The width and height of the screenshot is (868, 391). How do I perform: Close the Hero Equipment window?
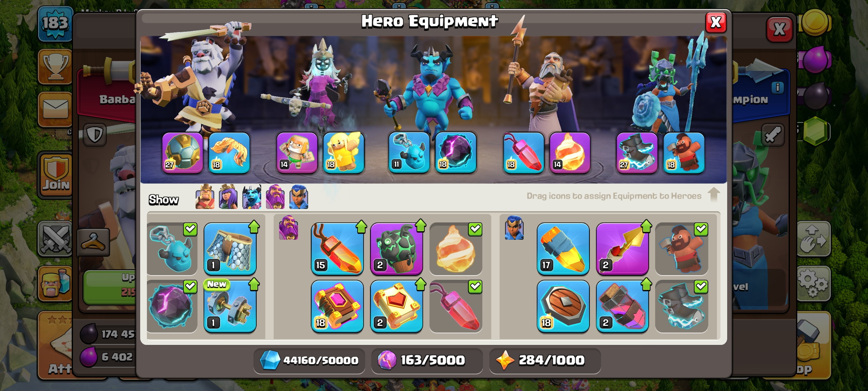[x=716, y=23]
